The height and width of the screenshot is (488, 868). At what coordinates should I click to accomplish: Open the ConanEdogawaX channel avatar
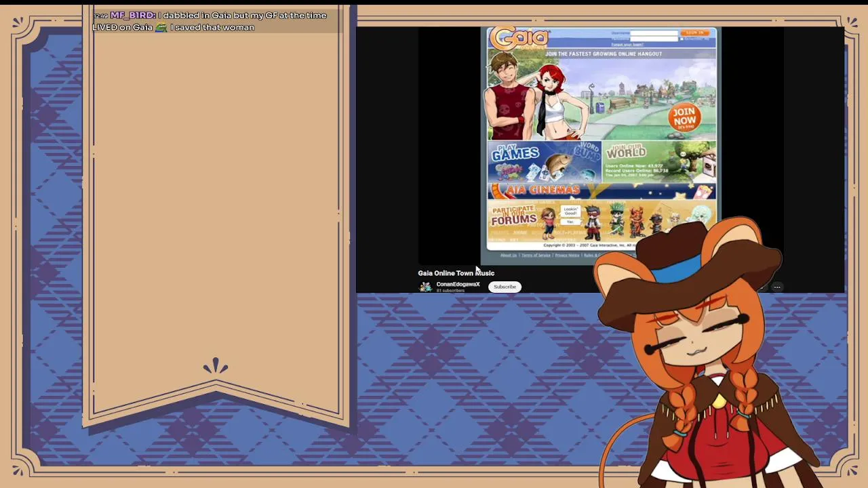point(425,287)
